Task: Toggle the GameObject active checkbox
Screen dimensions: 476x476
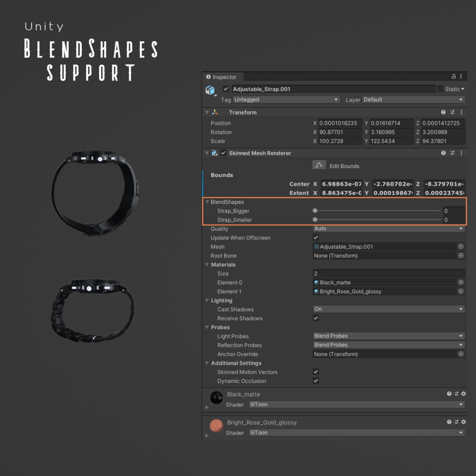Action: click(x=225, y=89)
